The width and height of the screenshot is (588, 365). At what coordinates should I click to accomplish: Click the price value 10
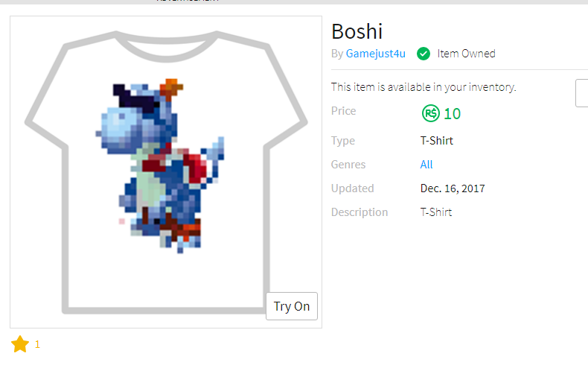[452, 114]
